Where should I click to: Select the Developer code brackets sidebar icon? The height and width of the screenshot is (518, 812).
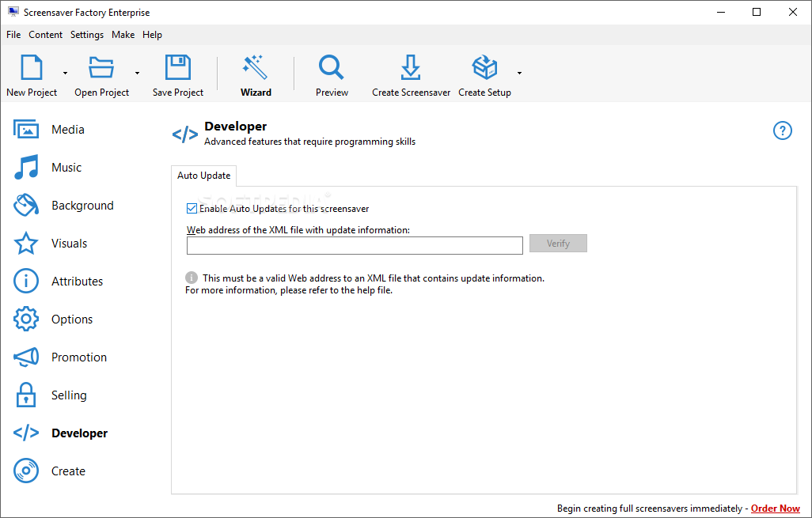[x=26, y=433]
